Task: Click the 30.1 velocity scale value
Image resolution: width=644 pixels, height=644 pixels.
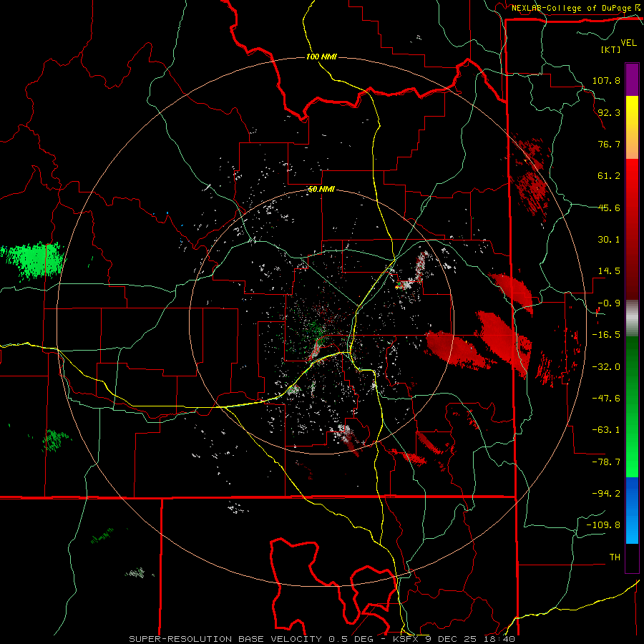Action: point(609,240)
